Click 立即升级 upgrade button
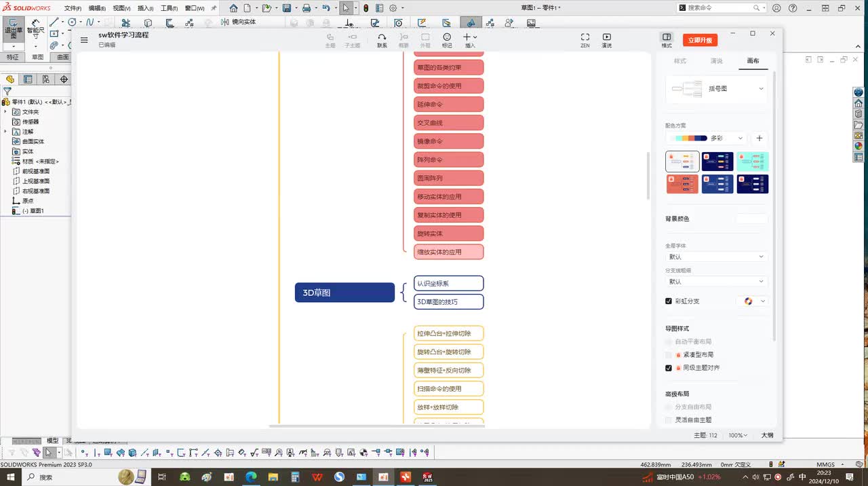 700,40
